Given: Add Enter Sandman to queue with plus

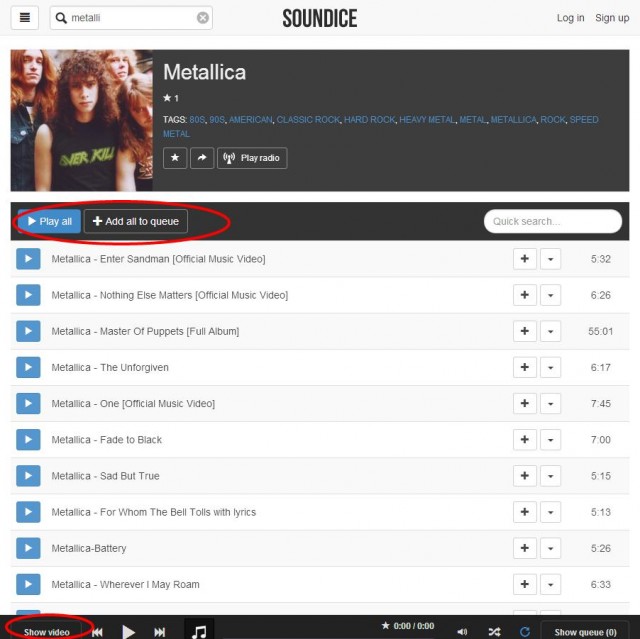Looking at the screenshot, I should coord(525,259).
